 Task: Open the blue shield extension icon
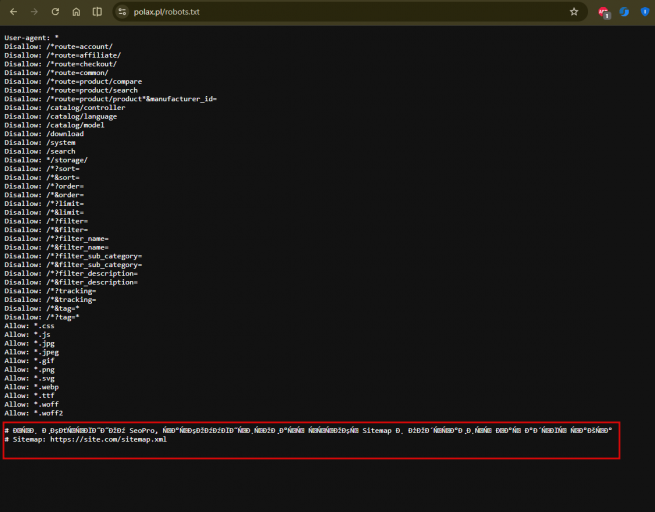point(645,12)
